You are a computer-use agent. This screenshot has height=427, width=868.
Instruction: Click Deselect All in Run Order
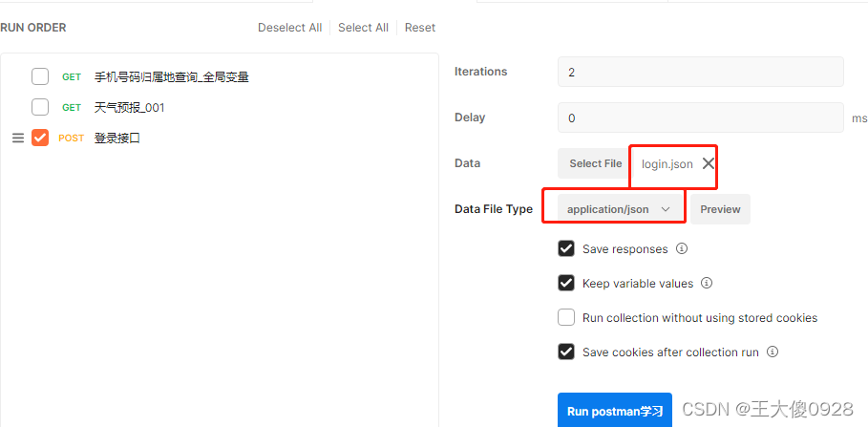click(289, 28)
